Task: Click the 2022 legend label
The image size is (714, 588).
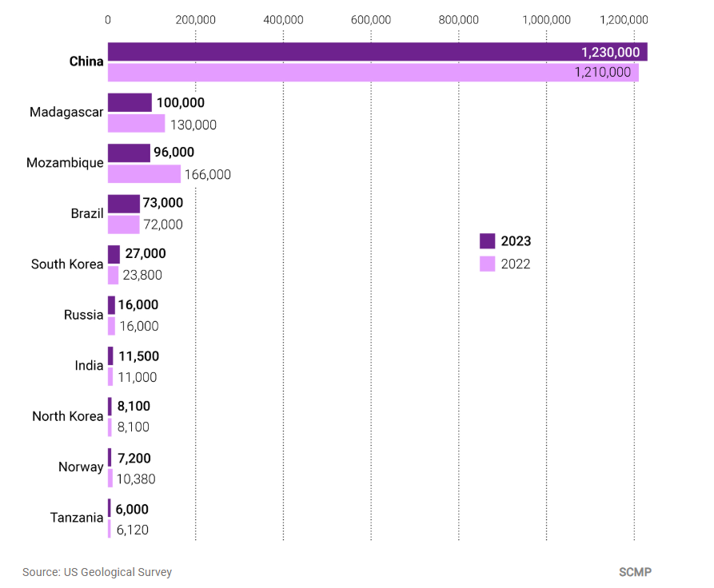Action: pos(516,264)
